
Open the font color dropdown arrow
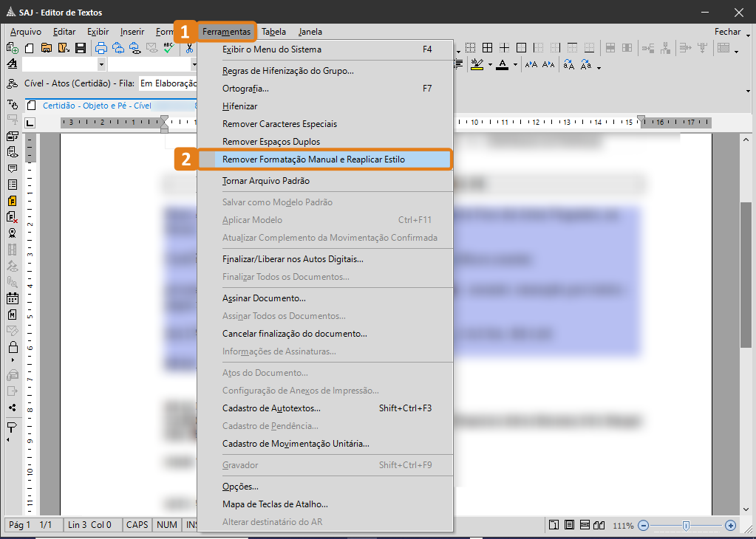(515, 64)
